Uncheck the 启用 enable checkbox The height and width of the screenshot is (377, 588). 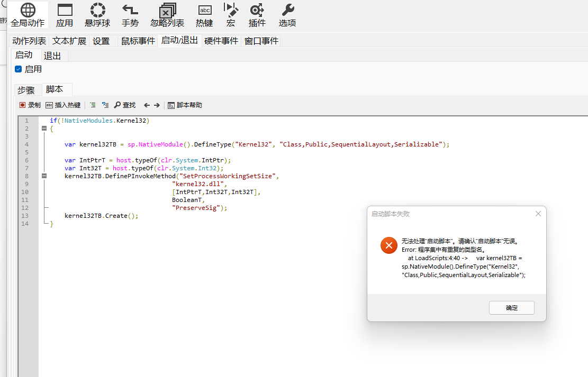tap(19, 69)
